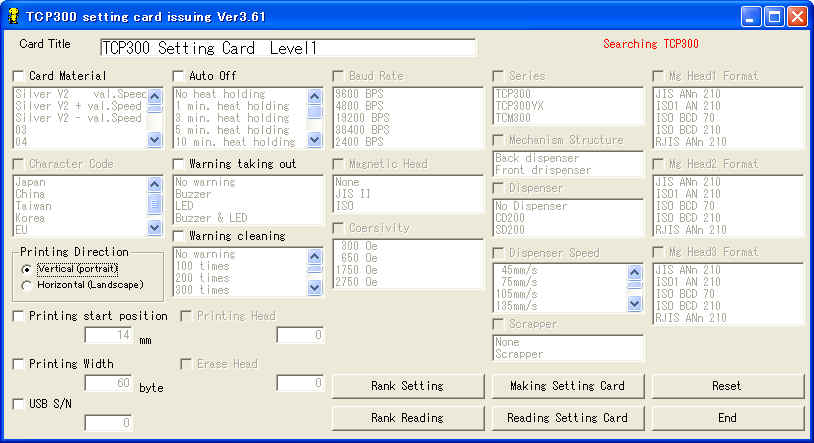Screen dimensions: 814x443
Task: Click the End button
Action: point(727,418)
